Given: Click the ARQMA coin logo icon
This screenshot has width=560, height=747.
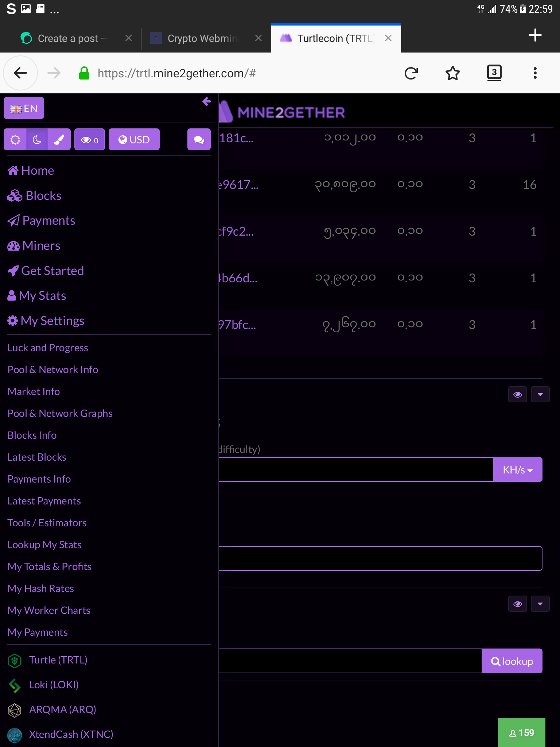Looking at the screenshot, I should 15,710.
